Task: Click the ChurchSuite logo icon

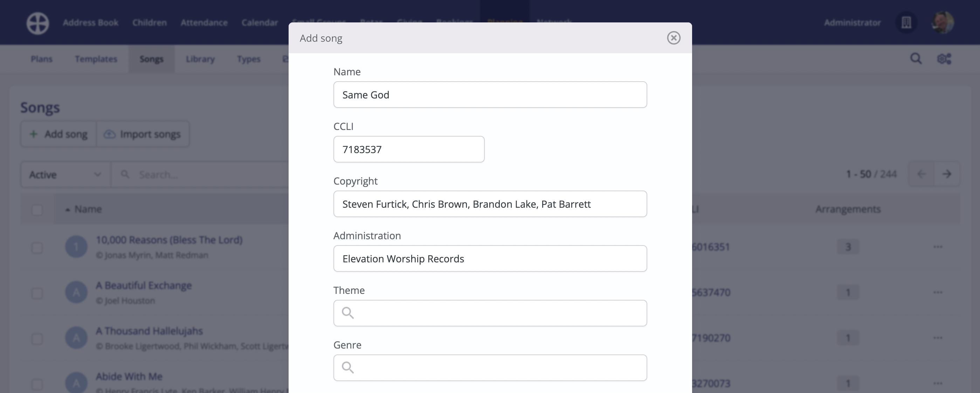Action: 37,23
